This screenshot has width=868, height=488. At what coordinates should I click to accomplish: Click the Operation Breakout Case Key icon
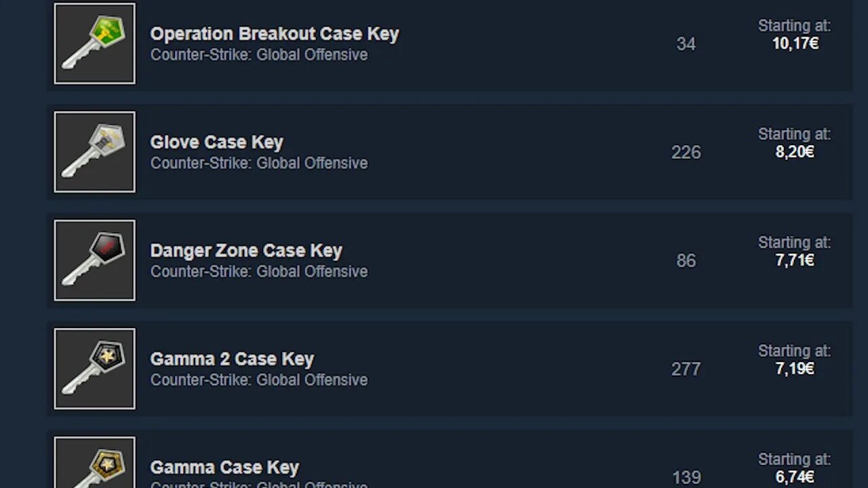point(94,43)
